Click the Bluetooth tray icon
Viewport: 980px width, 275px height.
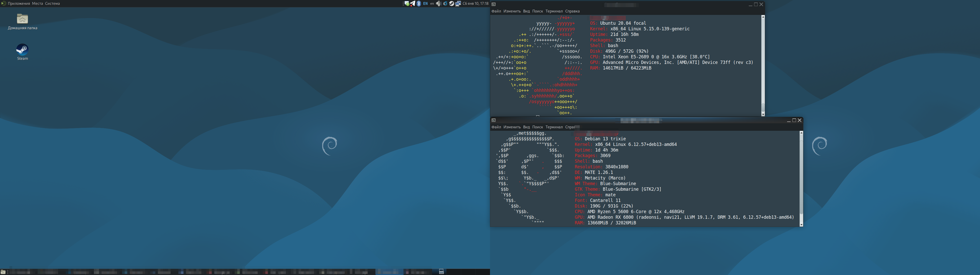click(x=419, y=3)
